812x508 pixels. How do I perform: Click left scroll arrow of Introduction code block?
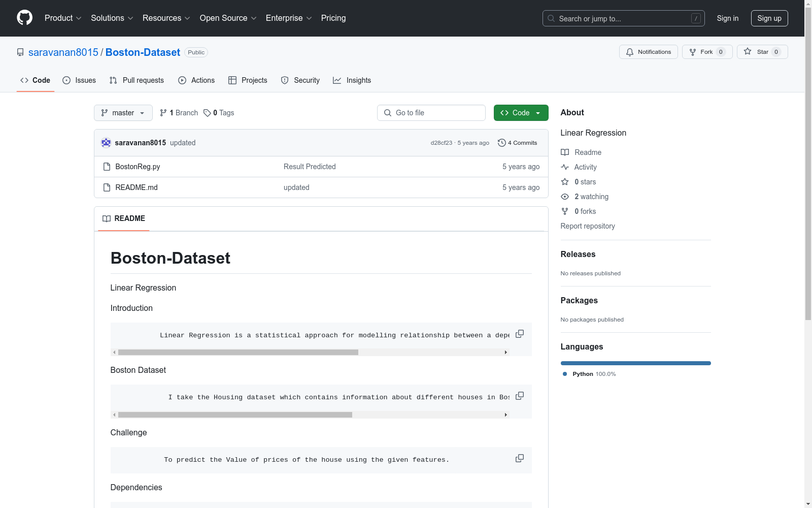(114, 352)
